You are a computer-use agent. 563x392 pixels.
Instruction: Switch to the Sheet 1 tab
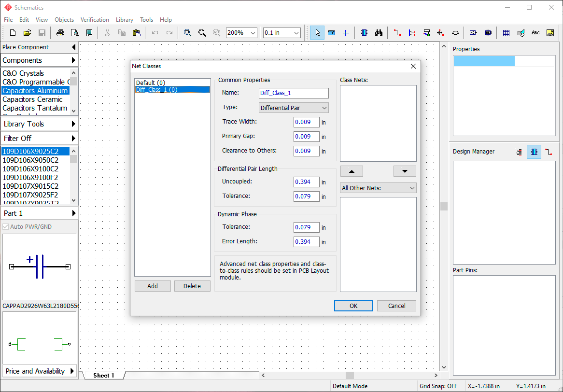coord(103,376)
